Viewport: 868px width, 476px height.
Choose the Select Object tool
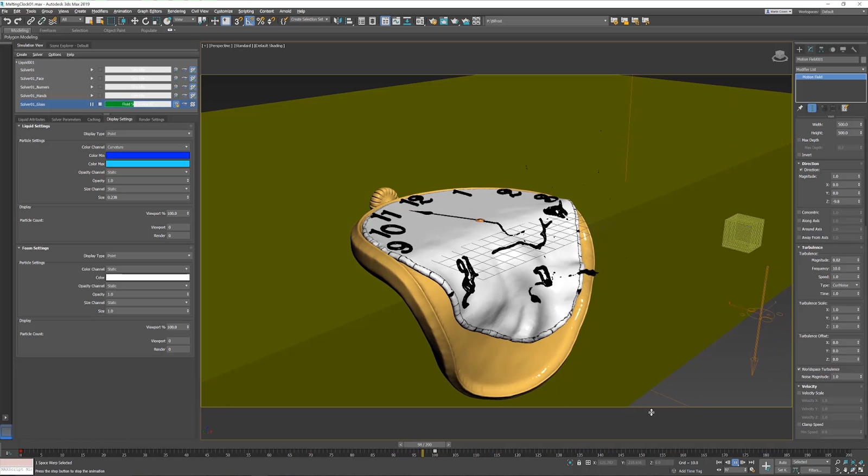89,21
